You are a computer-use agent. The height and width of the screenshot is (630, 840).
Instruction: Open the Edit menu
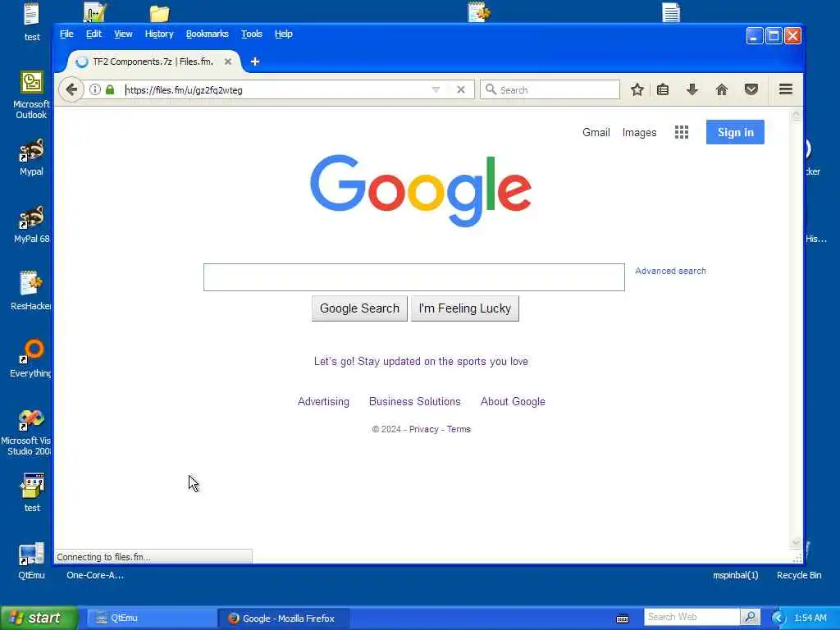click(x=94, y=34)
